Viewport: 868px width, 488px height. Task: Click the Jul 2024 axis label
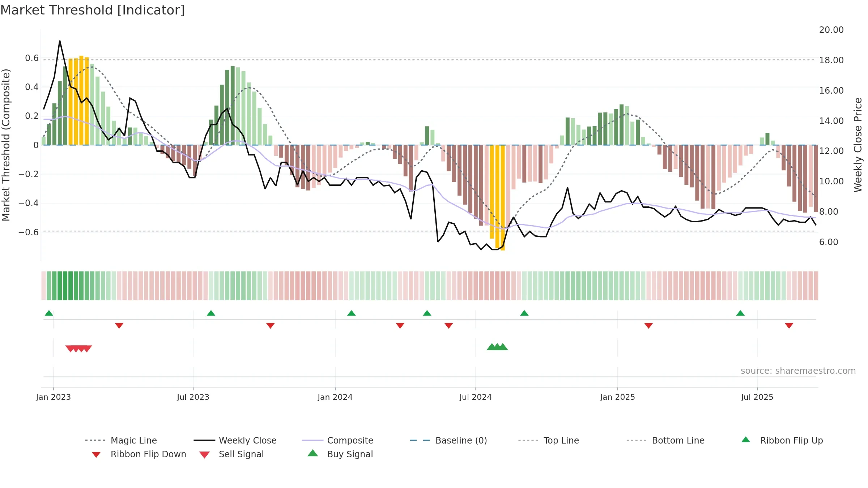click(475, 397)
